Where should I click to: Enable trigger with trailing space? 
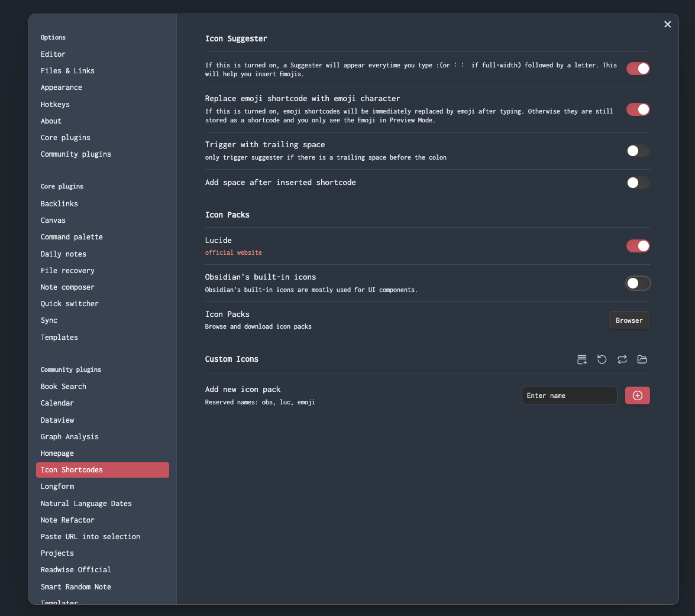638,151
